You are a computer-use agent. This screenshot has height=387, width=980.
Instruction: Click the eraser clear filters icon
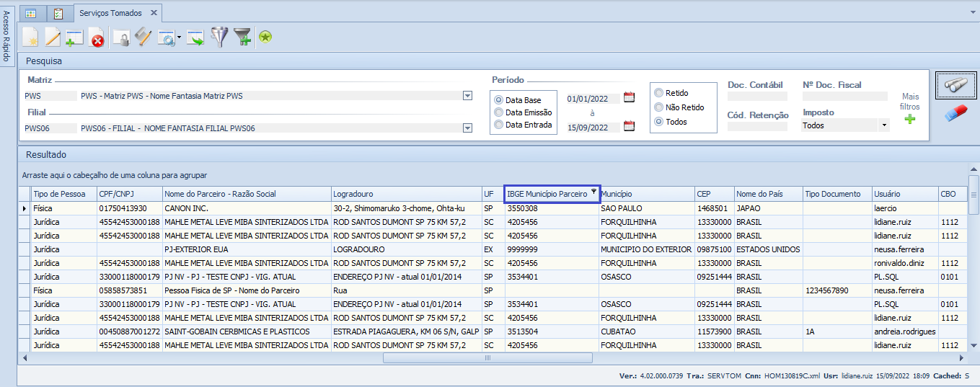(955, 113)
